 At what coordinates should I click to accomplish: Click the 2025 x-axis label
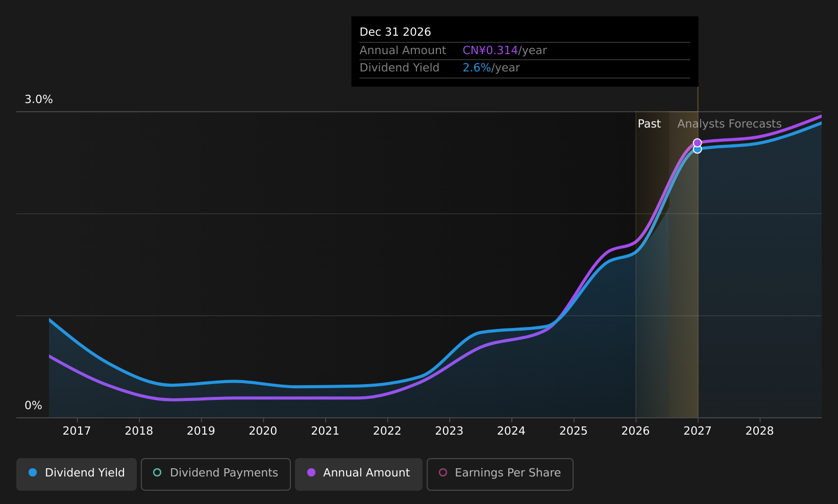[574, 431]
